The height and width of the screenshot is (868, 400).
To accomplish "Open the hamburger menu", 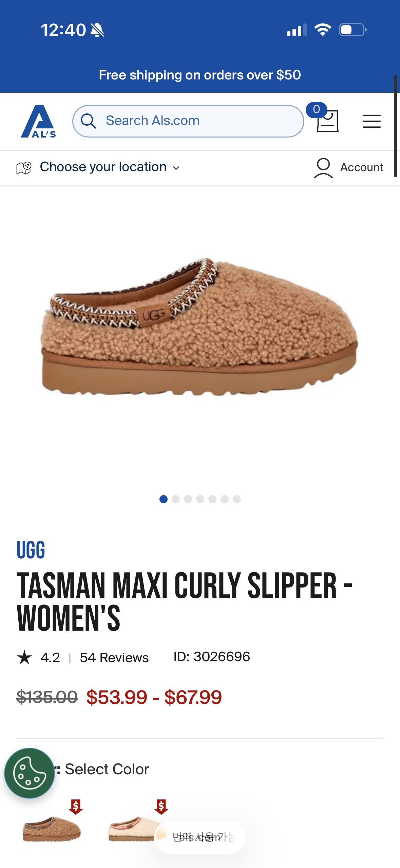I will click(x=372, y=121).
